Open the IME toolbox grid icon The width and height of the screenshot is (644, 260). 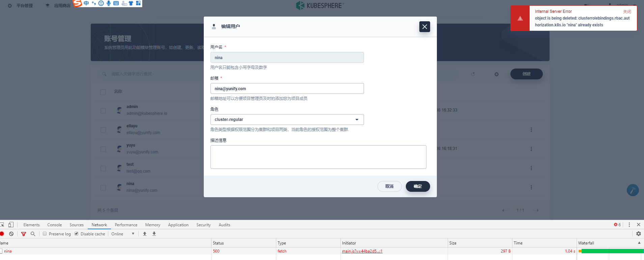coord(138,3)
